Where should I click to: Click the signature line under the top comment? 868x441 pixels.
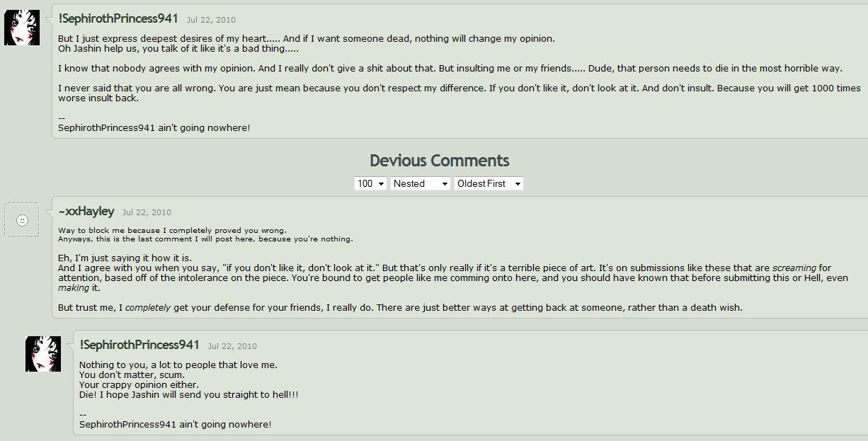tap(154, 128)
